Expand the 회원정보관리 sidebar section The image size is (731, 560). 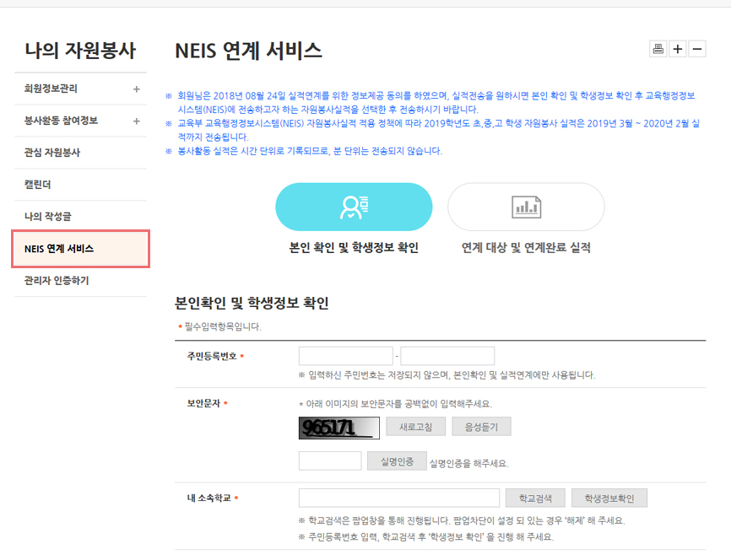click(80, 89)
